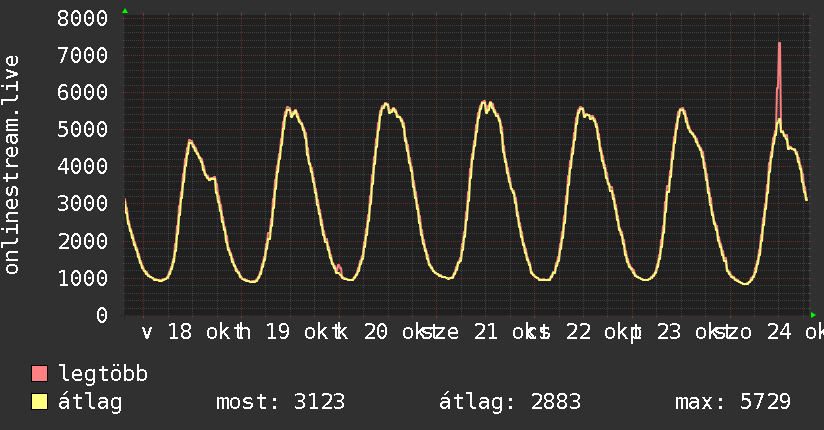Click the pink legtöbb legend swatch

coord(39,374)
